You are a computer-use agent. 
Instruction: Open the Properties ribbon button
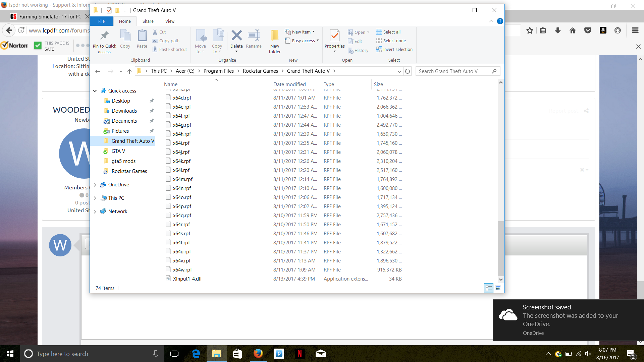[334, 36]
